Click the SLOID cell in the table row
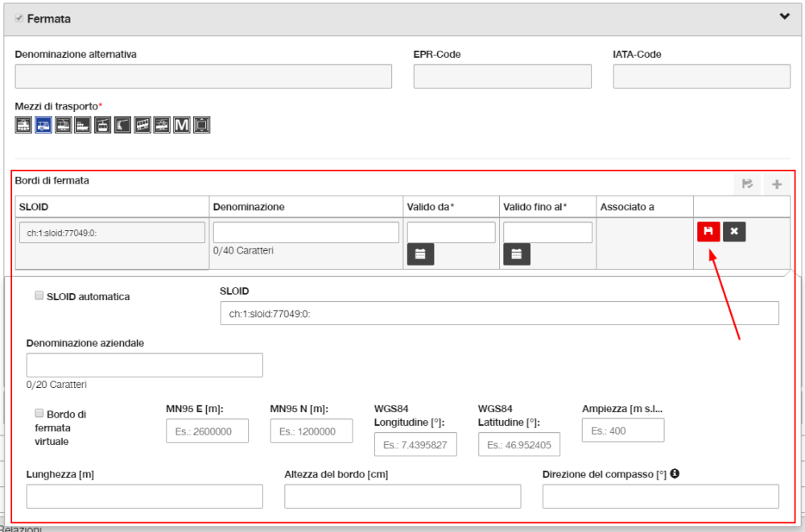The height and width of the screenshot is (532, 805). (x=112, y=233)
